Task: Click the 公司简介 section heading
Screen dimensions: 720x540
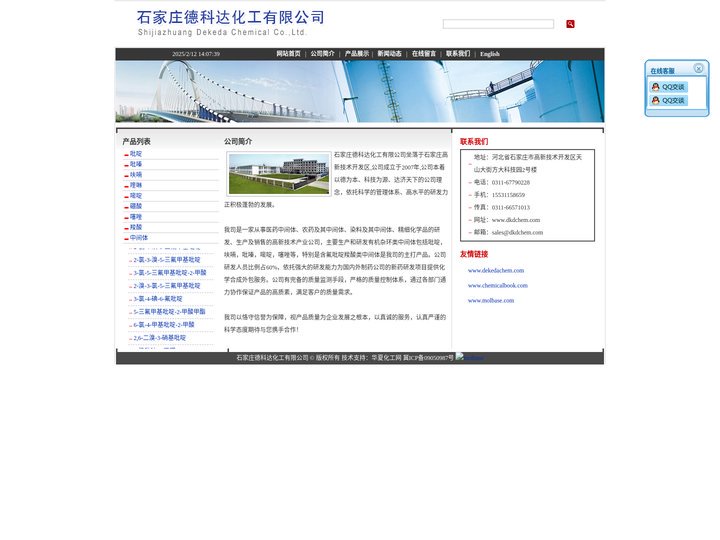Action: coord(238,141)
